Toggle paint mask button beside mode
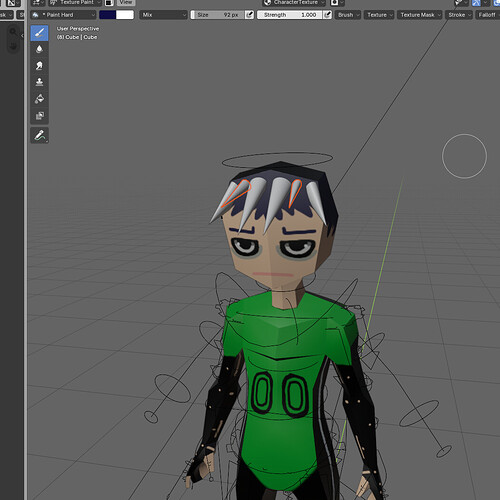Viewport: 500px width, 500px height. point(109,3)
